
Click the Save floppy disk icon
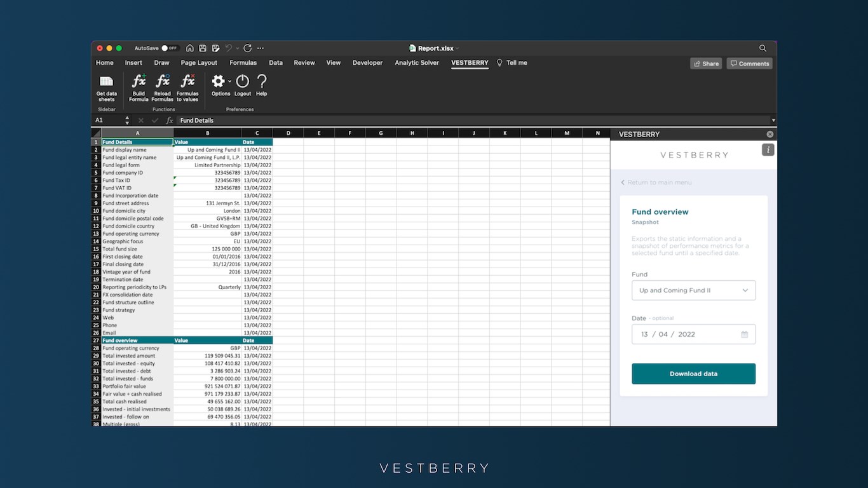pos(203,48)
